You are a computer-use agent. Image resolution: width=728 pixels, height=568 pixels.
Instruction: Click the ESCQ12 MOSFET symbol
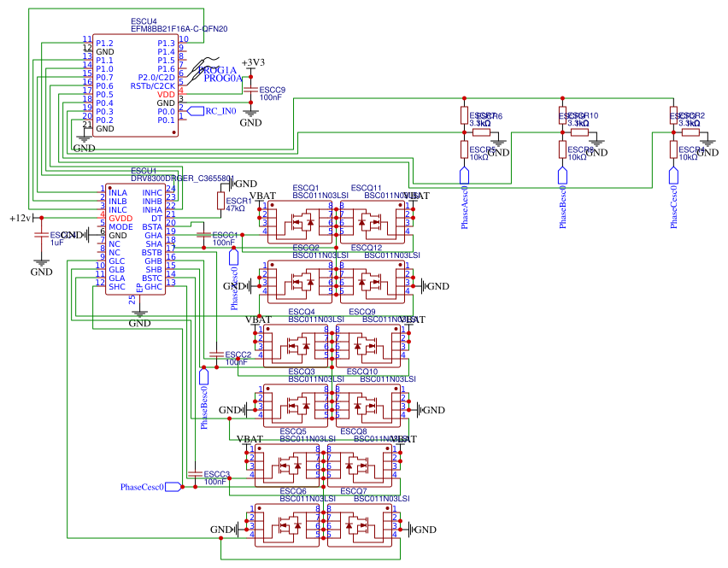tap(373, 281)
